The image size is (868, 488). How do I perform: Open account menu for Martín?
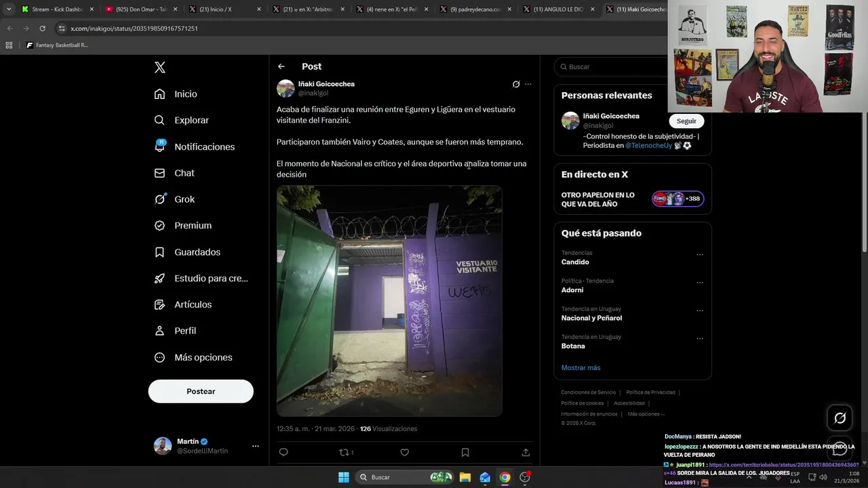(206, 446)
